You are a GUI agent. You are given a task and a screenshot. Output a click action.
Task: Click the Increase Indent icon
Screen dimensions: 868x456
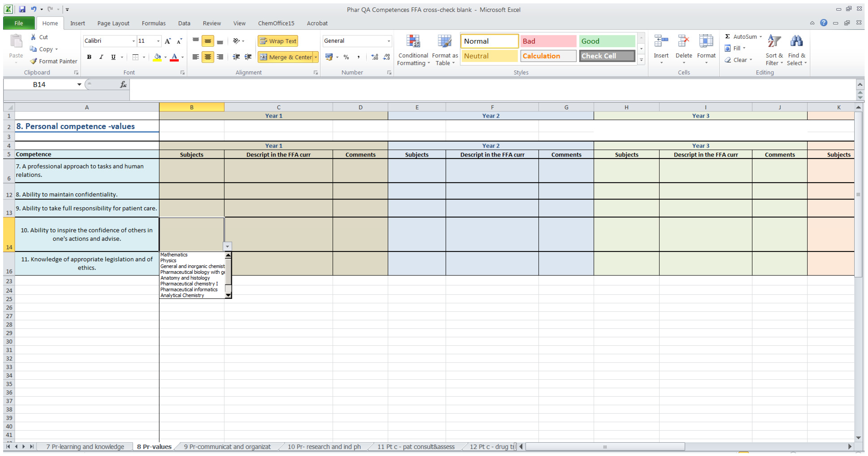point(248,57)
